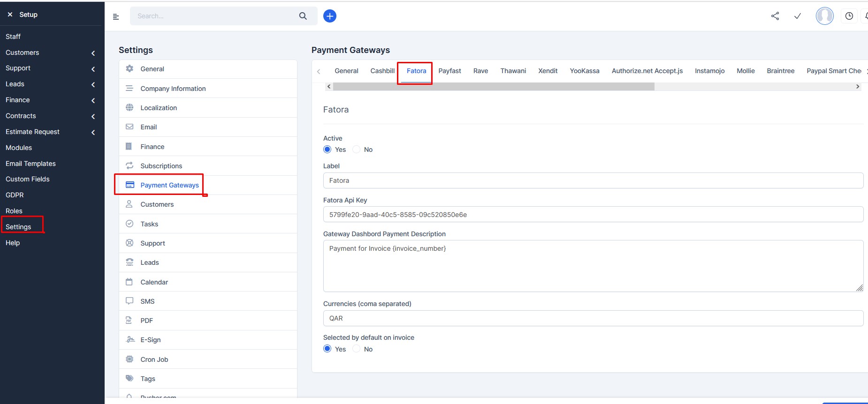Screen dimensions: 868x404
Task: Select No for default on invoice
Action: [x=357, y=349]
